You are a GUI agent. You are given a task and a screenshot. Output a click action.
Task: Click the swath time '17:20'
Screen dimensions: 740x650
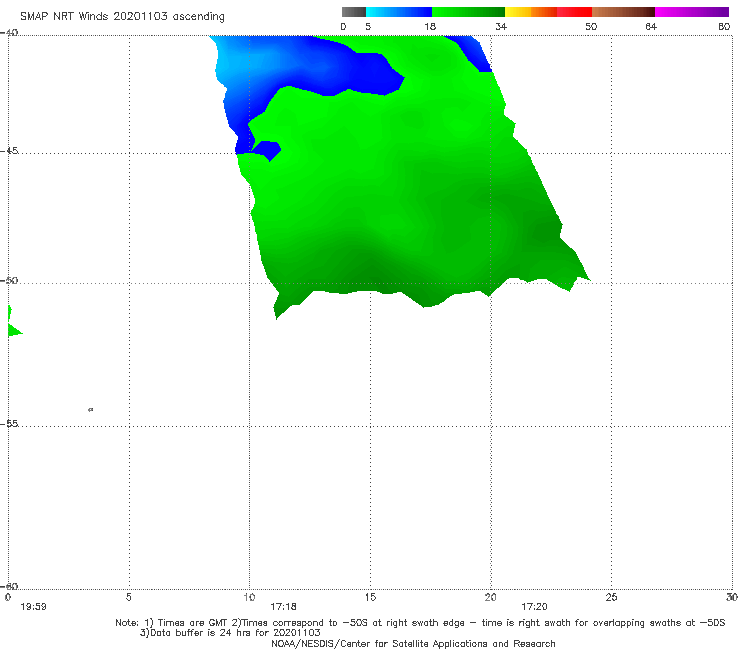pyautogui.click(x=534, y=607)
